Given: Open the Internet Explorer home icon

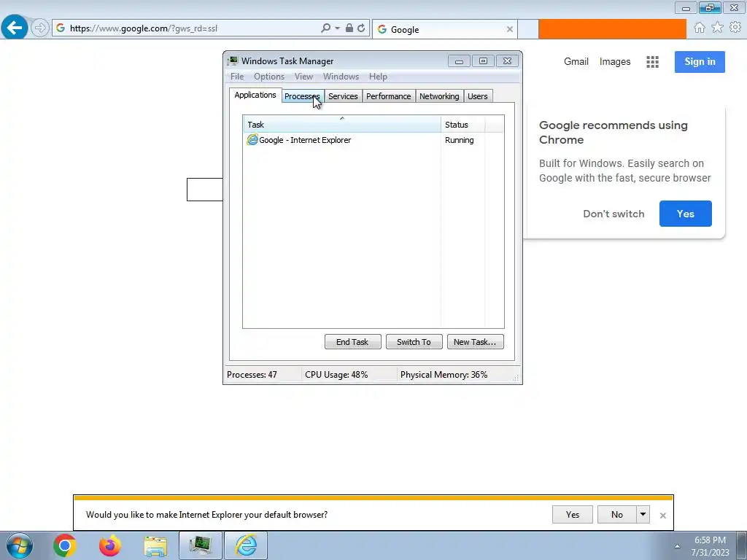Looking at the screenshot, I should tap(700, 28).
